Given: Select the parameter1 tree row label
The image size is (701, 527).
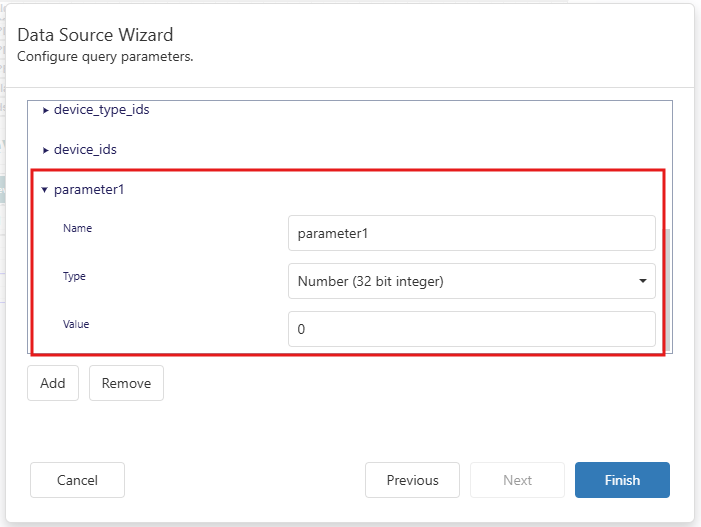Looking at the screenshot, I should click(89, 189).
